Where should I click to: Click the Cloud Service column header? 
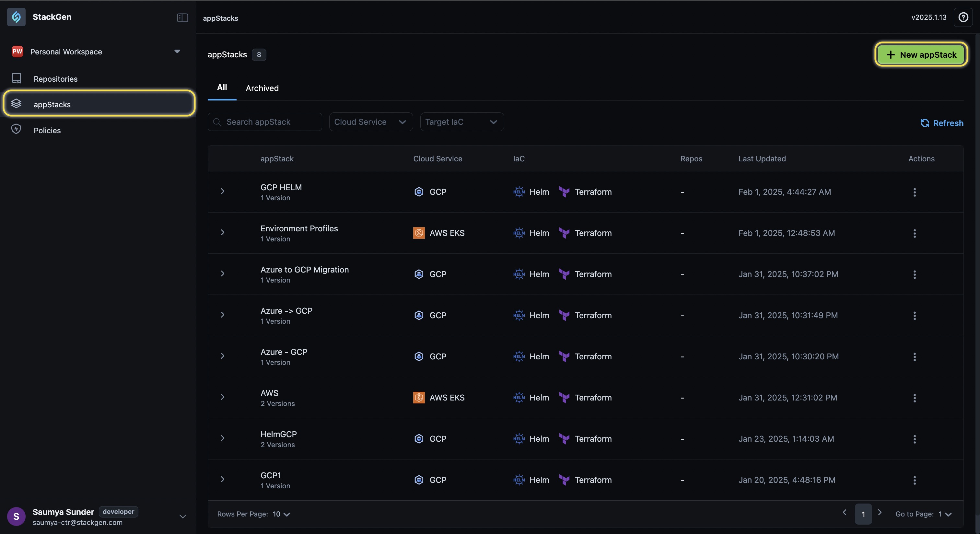point(437,158)
